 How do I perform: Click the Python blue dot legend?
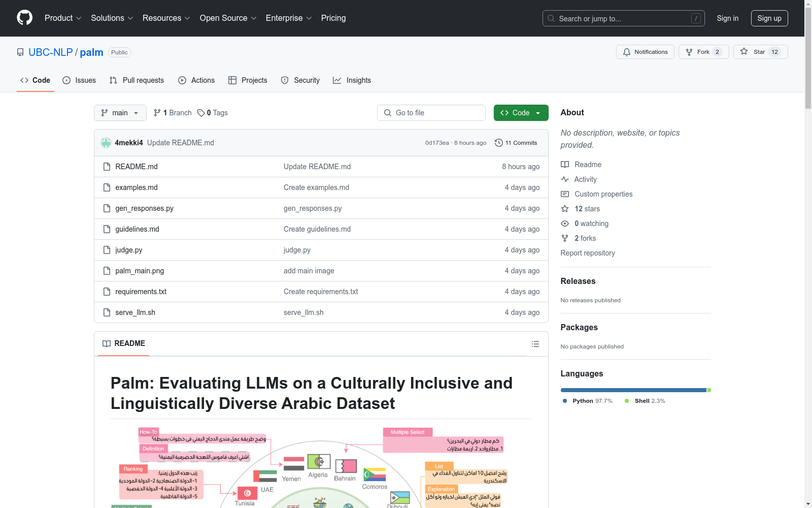click(x=565, y=401)
